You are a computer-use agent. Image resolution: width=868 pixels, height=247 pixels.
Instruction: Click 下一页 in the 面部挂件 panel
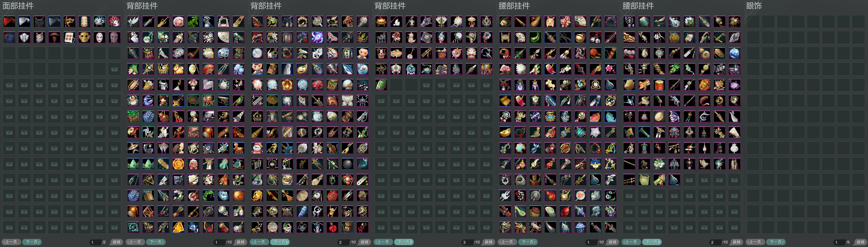tap(32, 242)
